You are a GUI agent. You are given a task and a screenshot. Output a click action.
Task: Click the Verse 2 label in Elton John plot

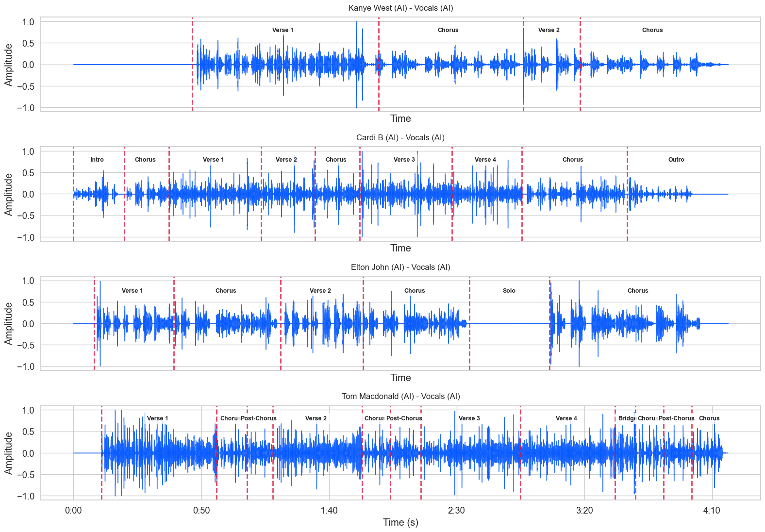[x=320, y=291]
